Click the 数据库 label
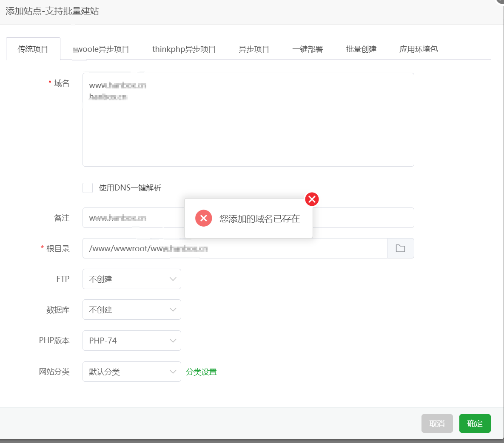The width and height of the screenshot is (504, 443). tap(58, 310)
